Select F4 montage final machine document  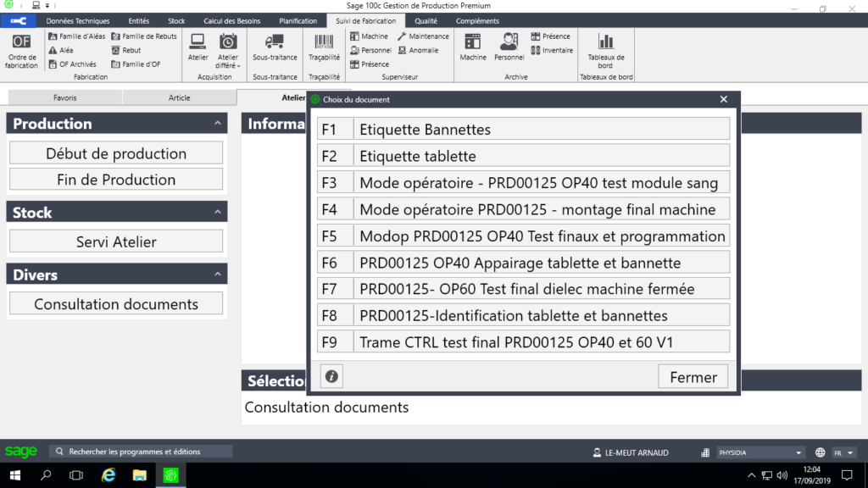coord(523,208)
